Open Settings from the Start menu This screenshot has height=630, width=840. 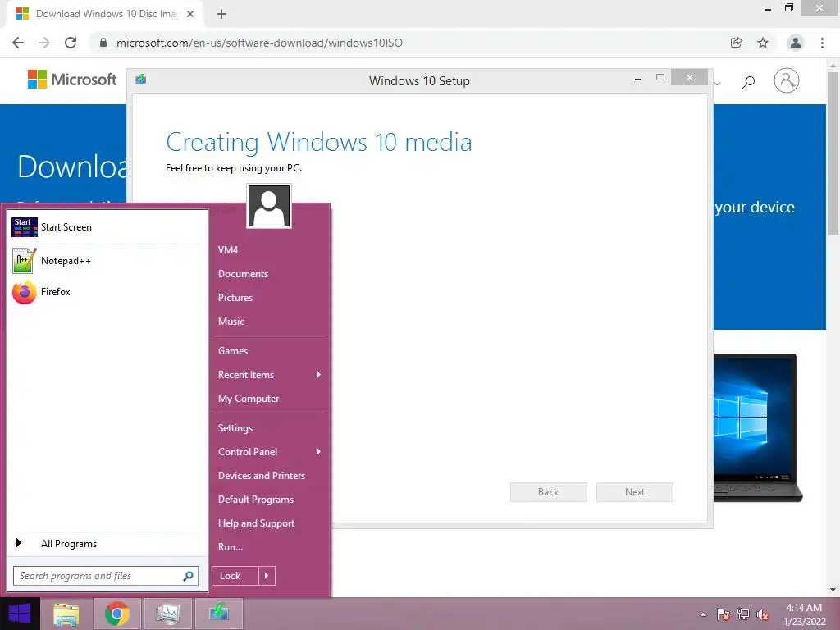tap(235, 428)
